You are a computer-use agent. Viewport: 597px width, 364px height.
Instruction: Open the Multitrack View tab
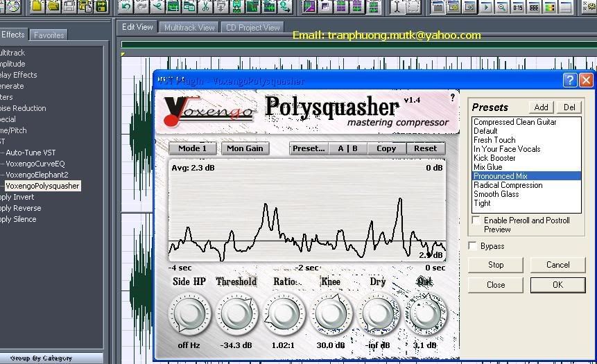(189, 28)
